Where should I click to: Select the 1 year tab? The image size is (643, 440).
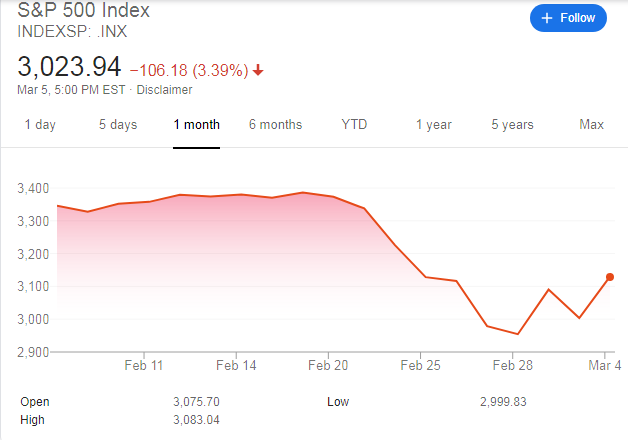pos(434,125)
